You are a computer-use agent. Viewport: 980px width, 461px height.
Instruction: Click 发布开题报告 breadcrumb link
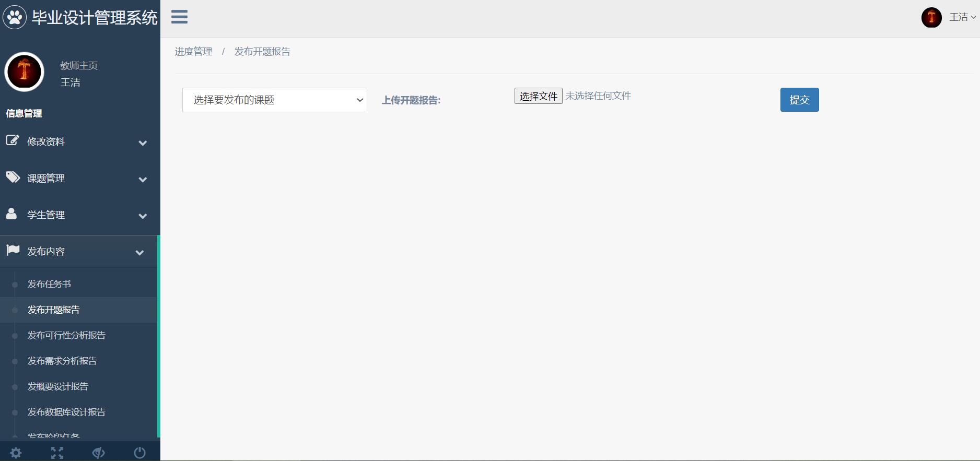[262, 52]
